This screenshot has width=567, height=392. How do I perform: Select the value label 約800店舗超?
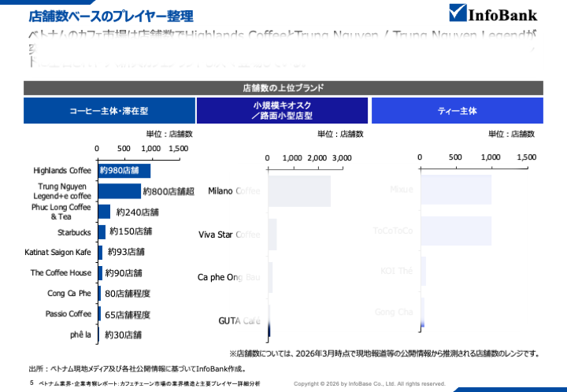tap(169, 191)
